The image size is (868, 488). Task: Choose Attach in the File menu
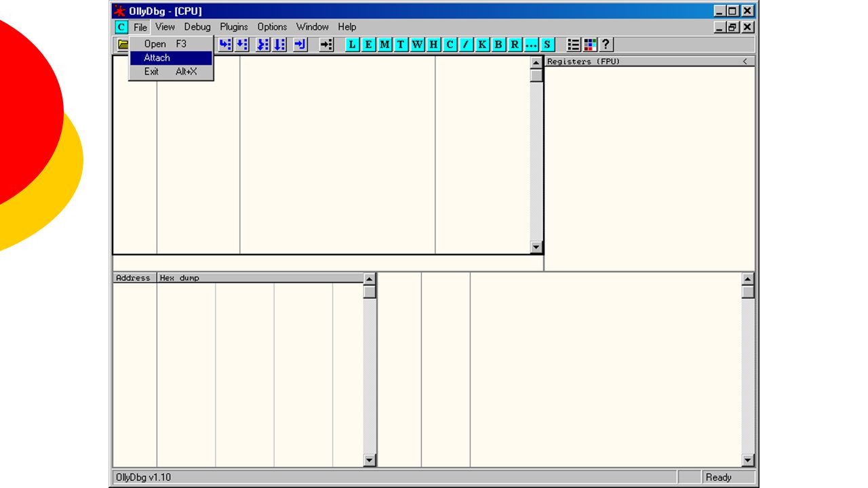tap(171, 58)
